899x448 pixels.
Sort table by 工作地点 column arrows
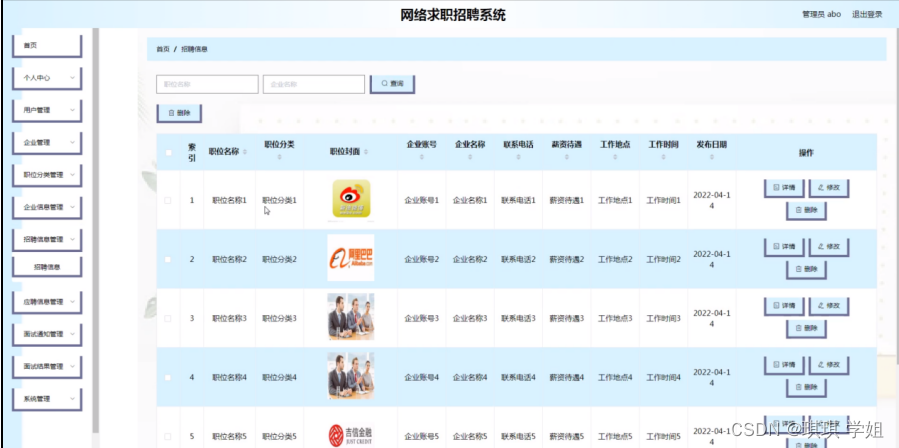pos(615,157)
